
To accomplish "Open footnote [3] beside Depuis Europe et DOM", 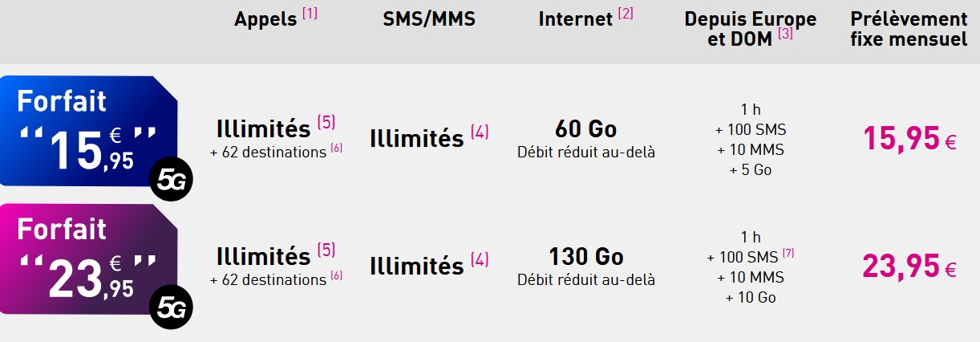I will click(x=785, y=34).
